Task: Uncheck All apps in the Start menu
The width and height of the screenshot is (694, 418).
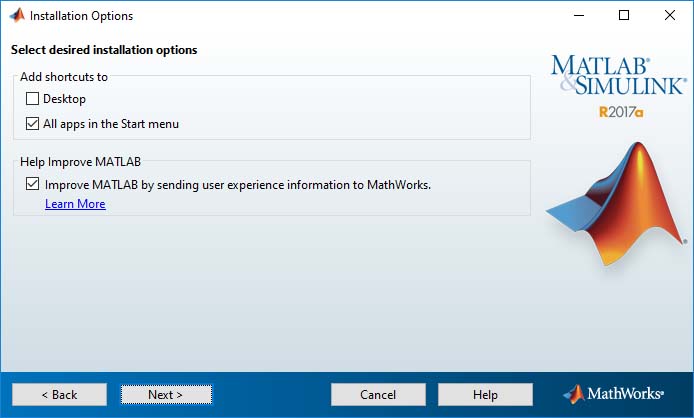Action: pos(32,123)
